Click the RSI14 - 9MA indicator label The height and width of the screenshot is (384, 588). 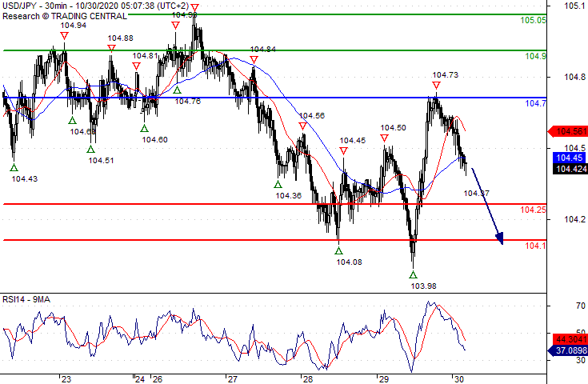click(27, 299)
